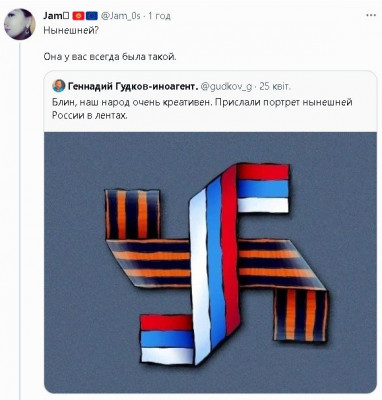Click the EU flag emoji beside Jam
The width and height of the screenshot is (382, 400).
[92, 16]
